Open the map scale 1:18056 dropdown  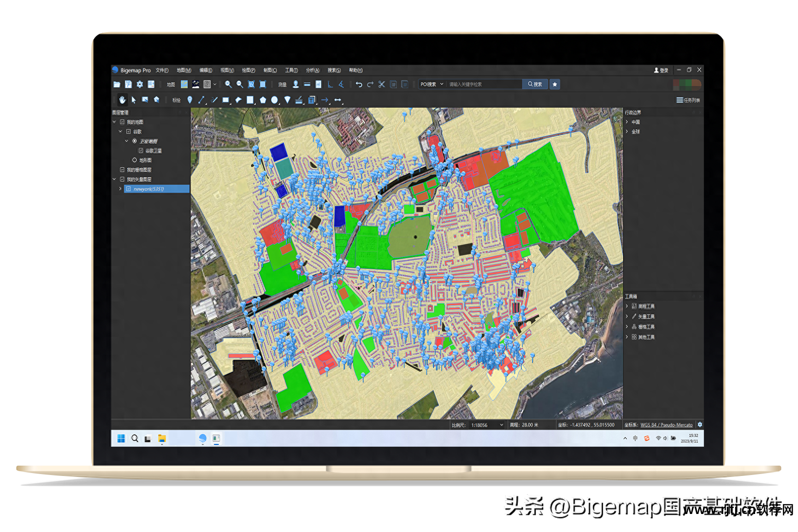pos(487,425)
